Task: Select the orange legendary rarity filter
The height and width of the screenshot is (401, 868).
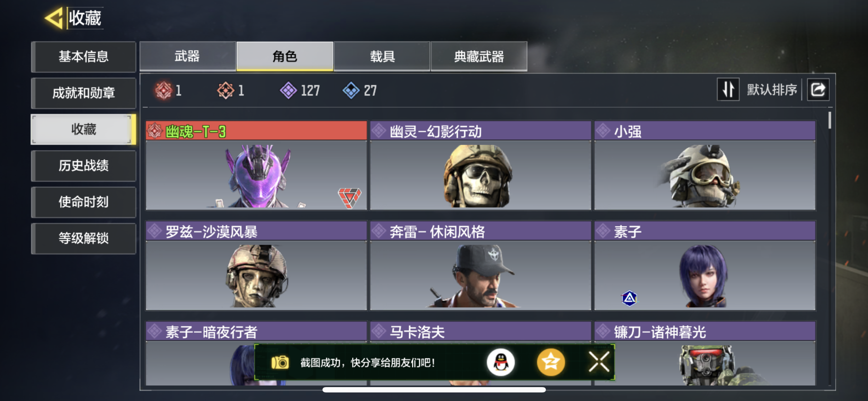Action: click(231, 90)
